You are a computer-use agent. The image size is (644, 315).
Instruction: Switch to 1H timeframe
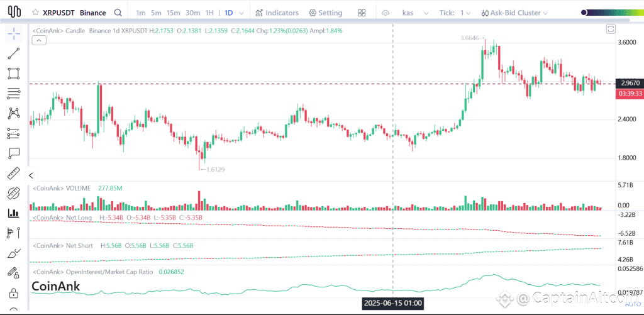tap(209, 13)
